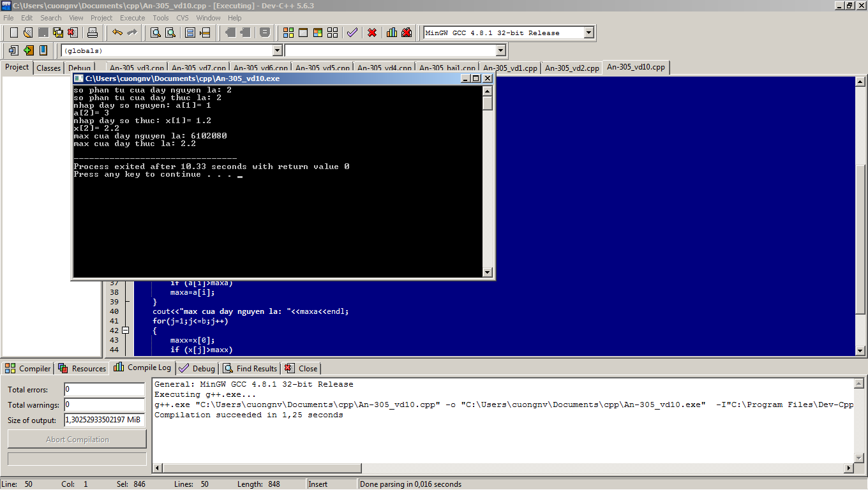Image resolution: width=868 pixels, height=490 pixels.
Task: Click the Open file toolbar icon
Action: pos(28,33)
